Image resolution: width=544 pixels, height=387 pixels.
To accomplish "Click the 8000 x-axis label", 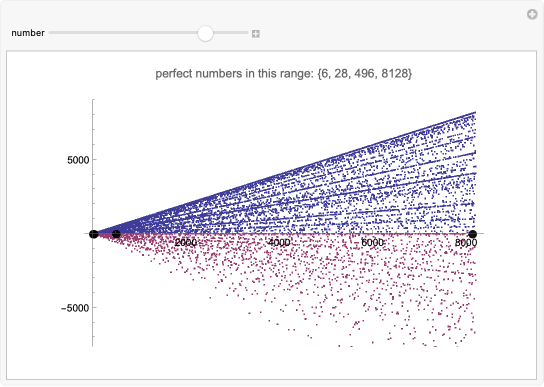I will (x=466, y=242).
